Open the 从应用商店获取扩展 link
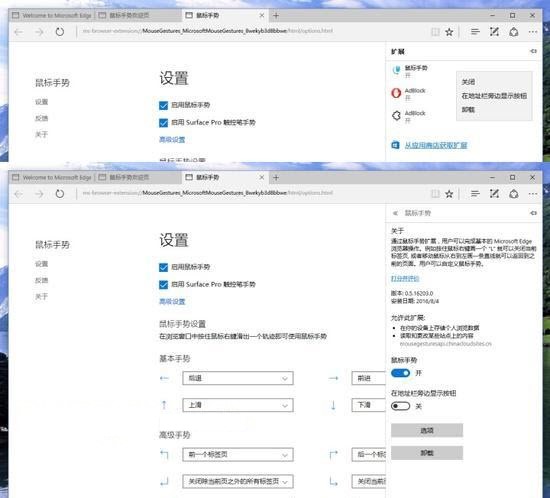Image resolution: width=550 pixels, height=498 pixels. click(x=436, y=145)
